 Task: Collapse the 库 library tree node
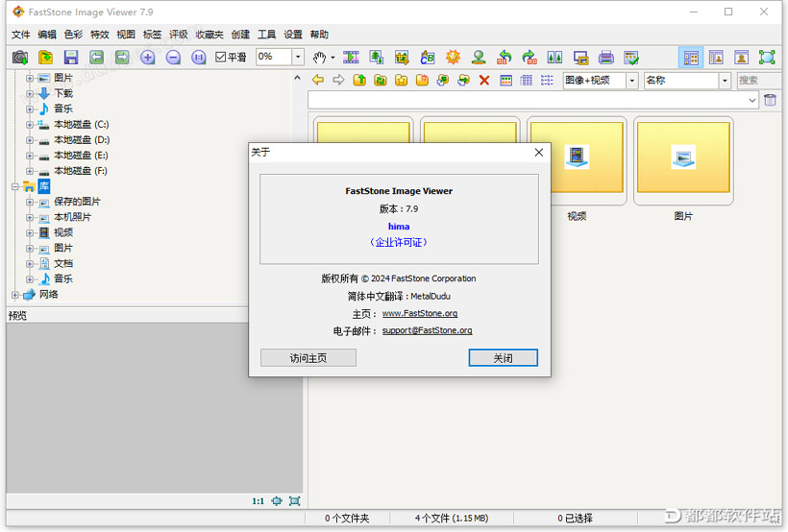pos(15,187)
